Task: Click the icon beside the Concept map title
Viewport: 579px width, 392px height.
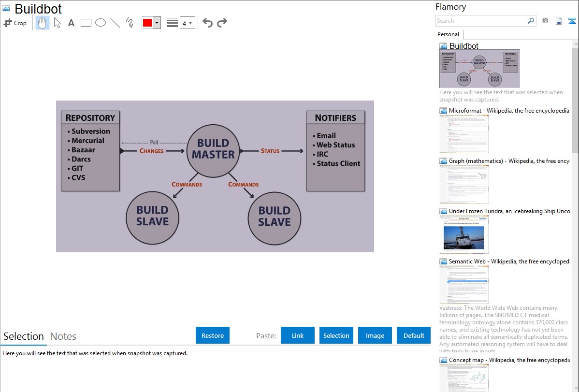Action: (443, 360)
